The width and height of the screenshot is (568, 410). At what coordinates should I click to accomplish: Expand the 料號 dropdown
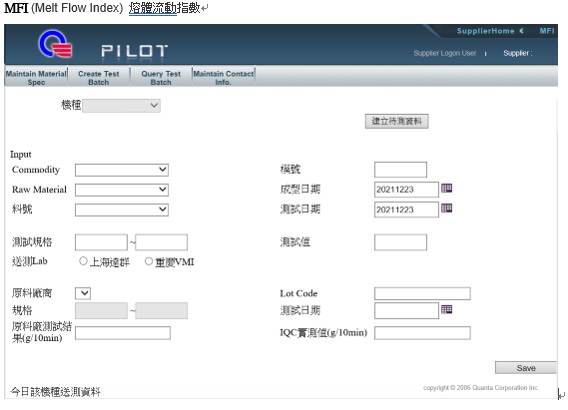122,209
